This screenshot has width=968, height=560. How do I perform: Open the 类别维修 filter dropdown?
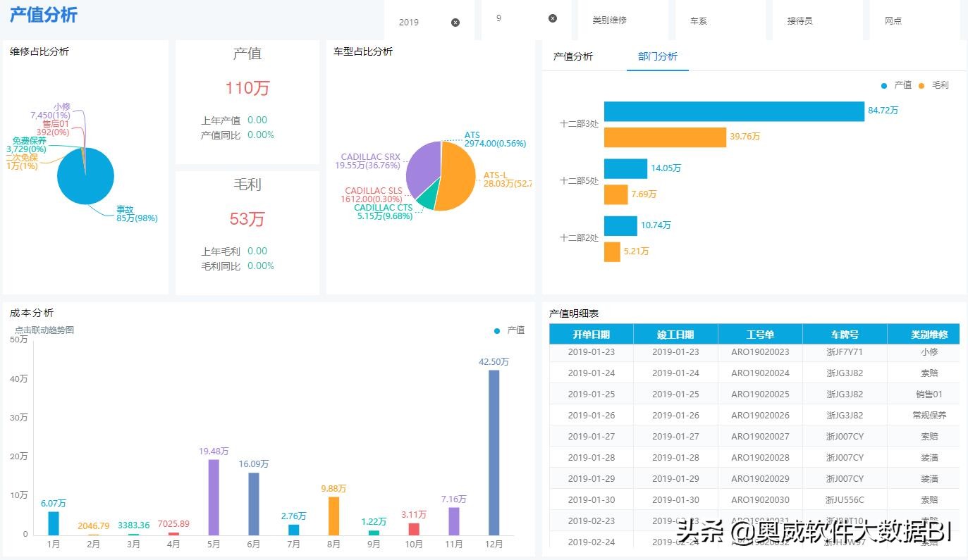623,20
